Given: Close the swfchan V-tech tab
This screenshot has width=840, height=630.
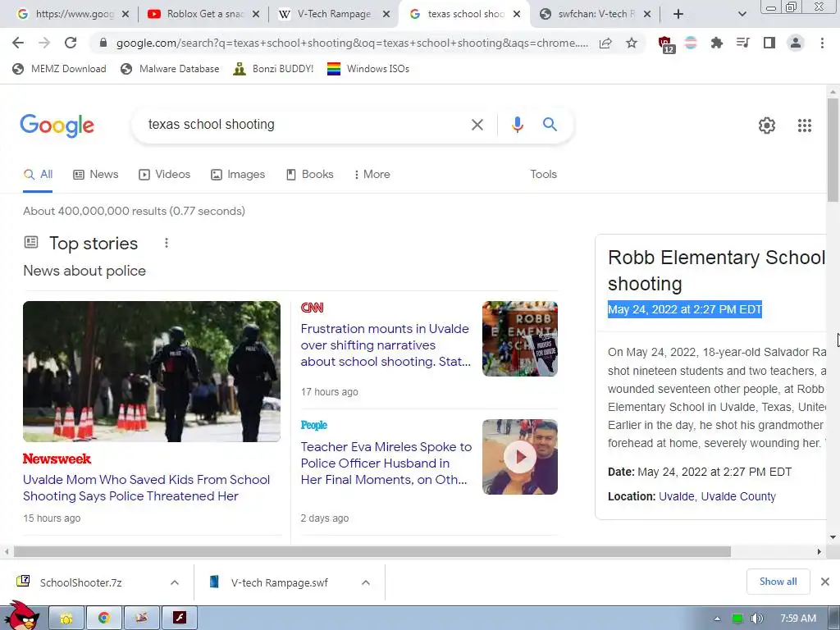Looking at the screenshot, I should [x=647, y=14].
